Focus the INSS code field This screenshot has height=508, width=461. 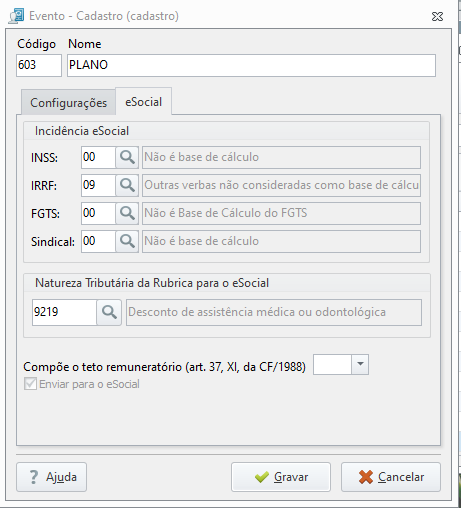pos(99,157)
